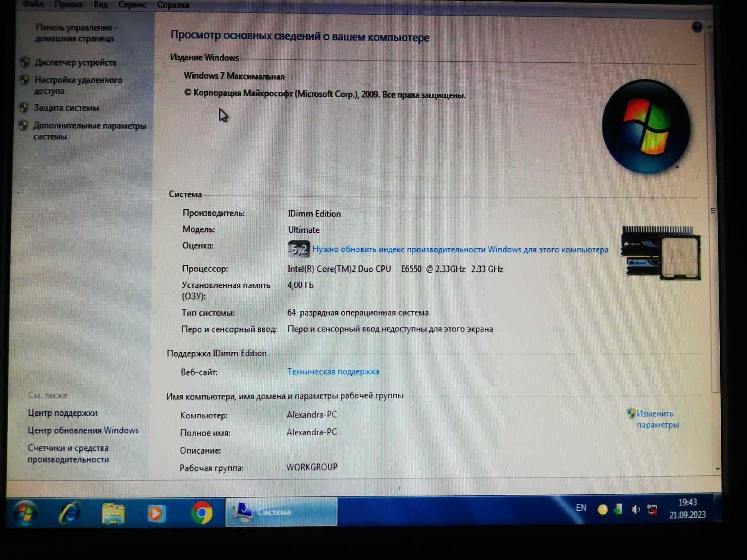Open the network connection tray icon
The width and height of the screenshot is (747, 560).
(x=652, y=510)
